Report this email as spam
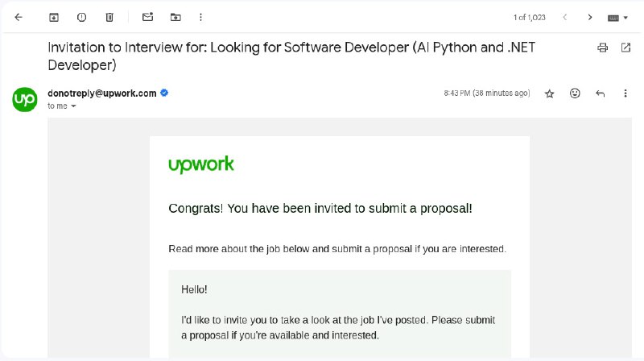644x361 pixels. point(82,17)
